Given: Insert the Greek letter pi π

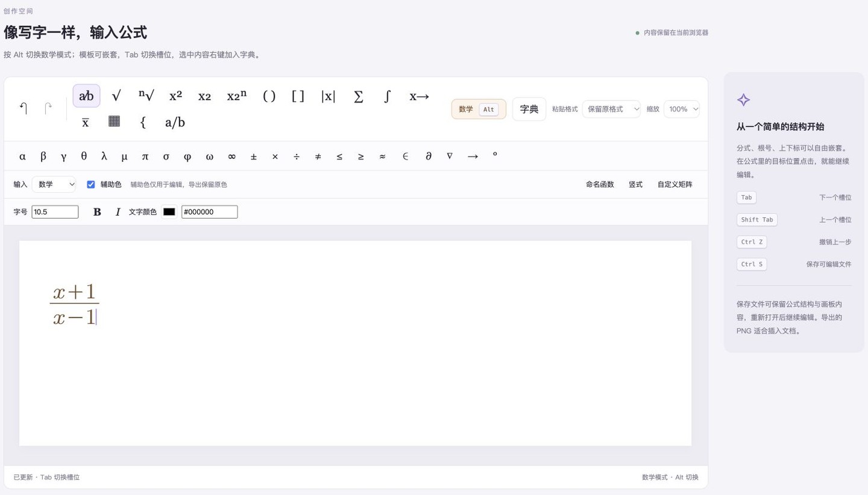Looking at the screenshot, I should click(145, 156).
